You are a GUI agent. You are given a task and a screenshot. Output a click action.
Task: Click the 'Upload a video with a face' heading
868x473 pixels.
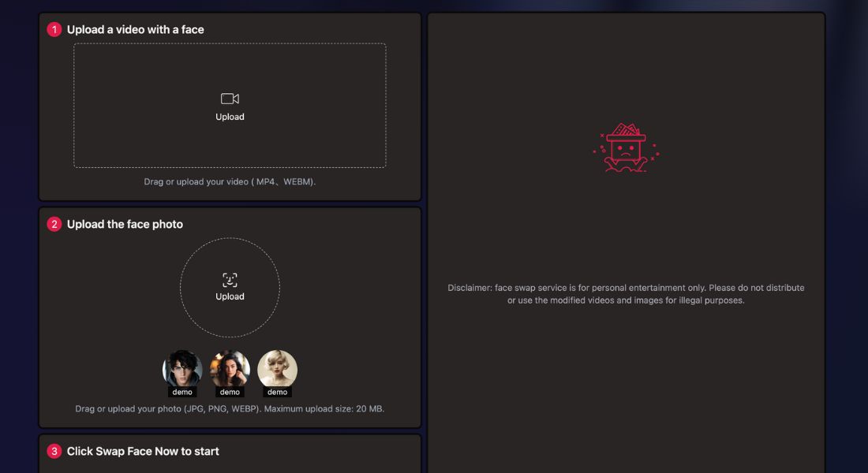tap(135, 30)
